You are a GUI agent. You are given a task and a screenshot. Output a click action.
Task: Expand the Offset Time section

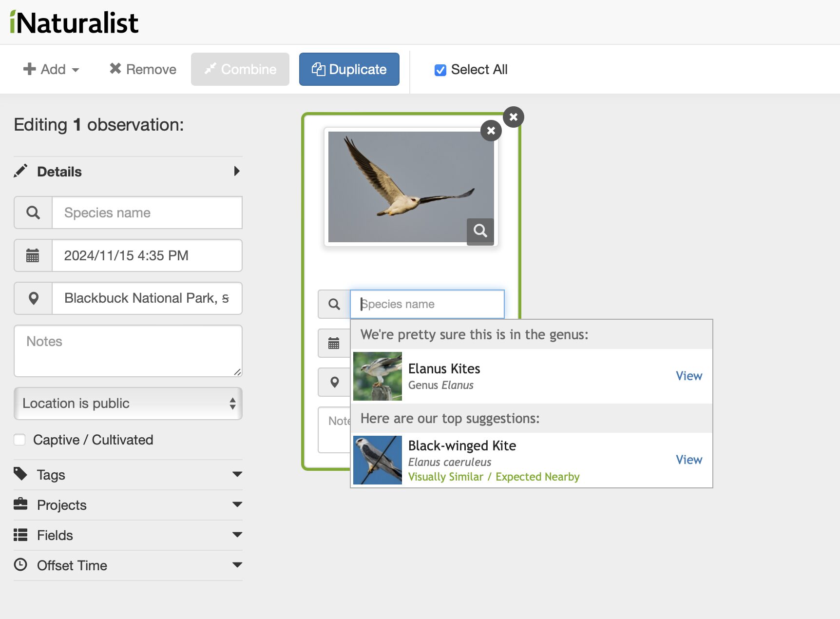pyautogui.click(x=128, y=565)
